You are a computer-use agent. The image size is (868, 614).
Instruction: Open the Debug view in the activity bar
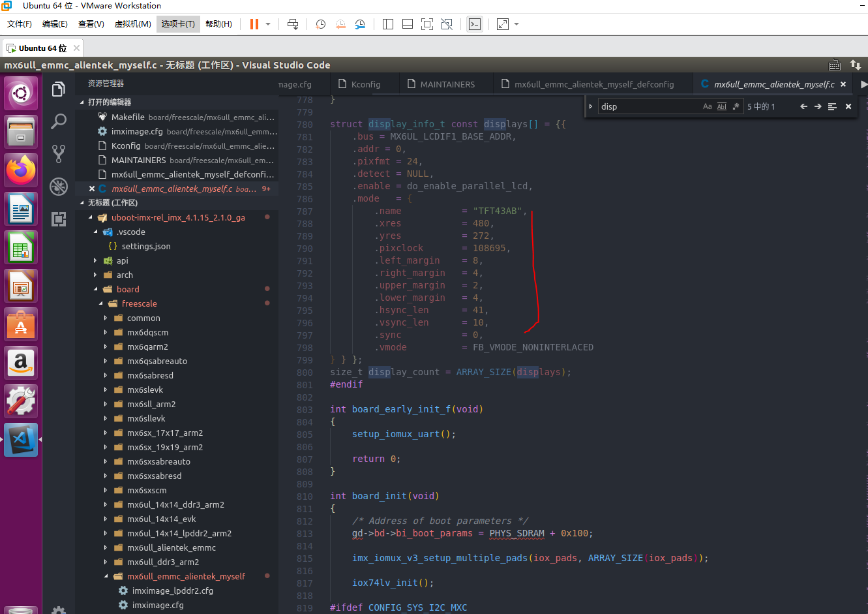[x=59, y=187]
